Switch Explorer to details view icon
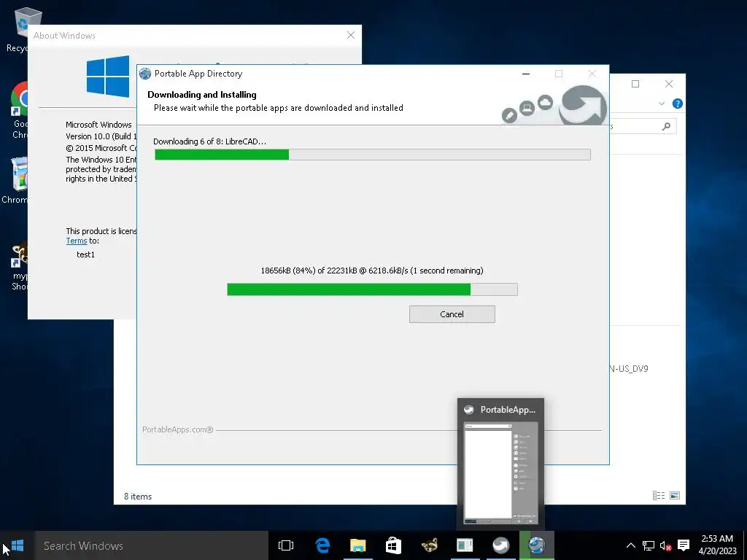Screen dimensions: 747x560 tap(659, 496)
